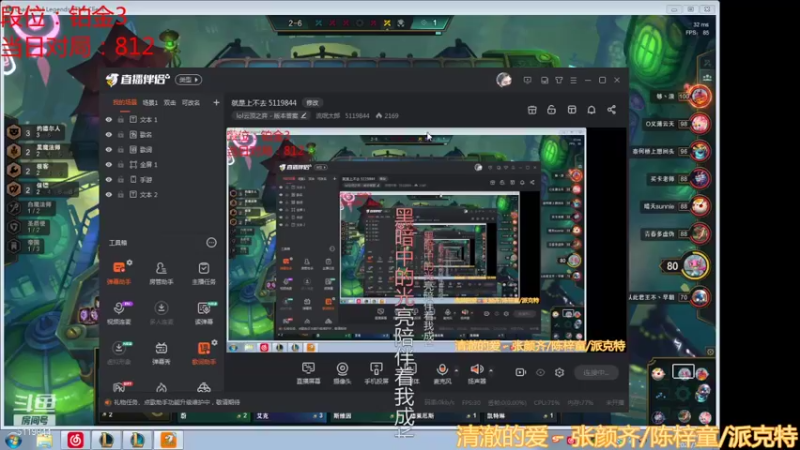The height and width of the screenshot is (450, 800).
Task: Toggle visibility of 文本 2 source
Action: tap(109, 194)
